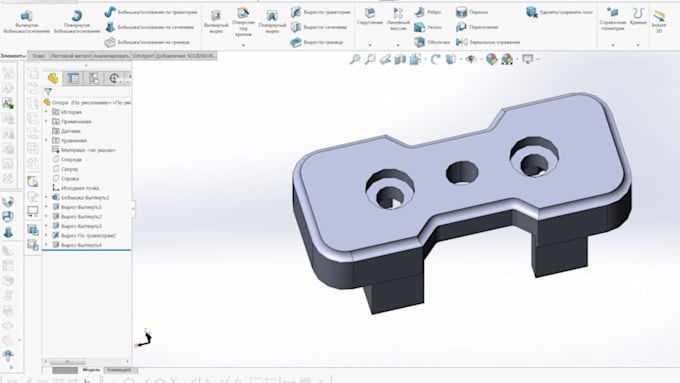Select the Датчики (Sensors) tree item
The width and height of the screenshot is (680, 383).
[66, 131]
